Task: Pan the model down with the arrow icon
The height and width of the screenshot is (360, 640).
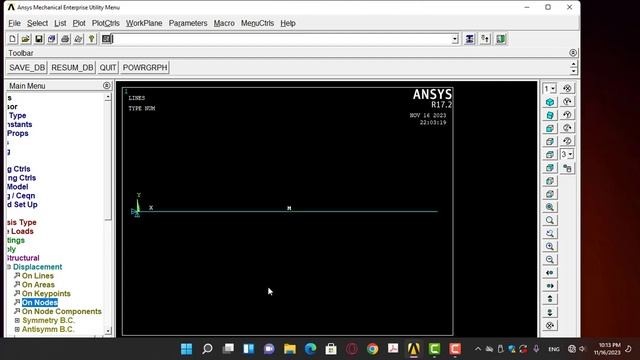Action: coord(550,312)
